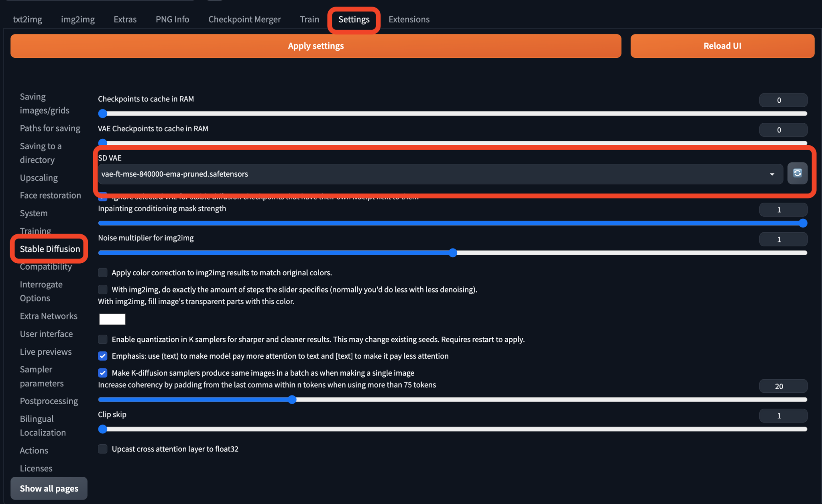Click the Noise multiplier slider handle
This screenshot has width=822, height=504.
coord(453,253)
